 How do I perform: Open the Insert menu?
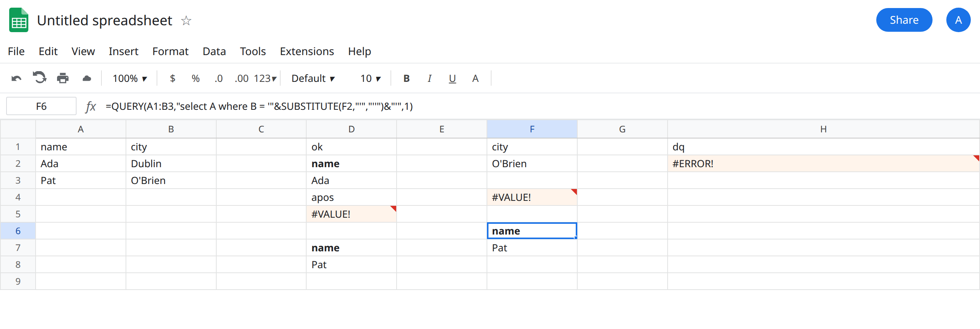point(123,51)
